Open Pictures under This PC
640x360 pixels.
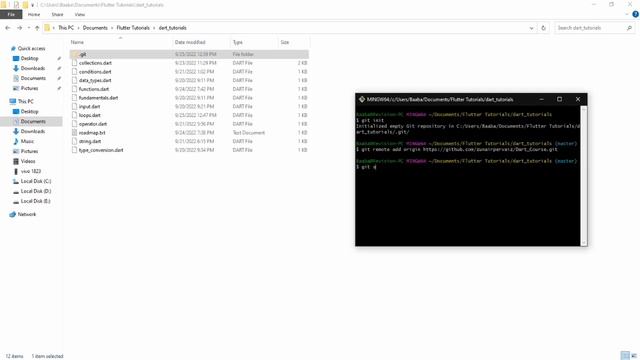click(x=29, y=151)
